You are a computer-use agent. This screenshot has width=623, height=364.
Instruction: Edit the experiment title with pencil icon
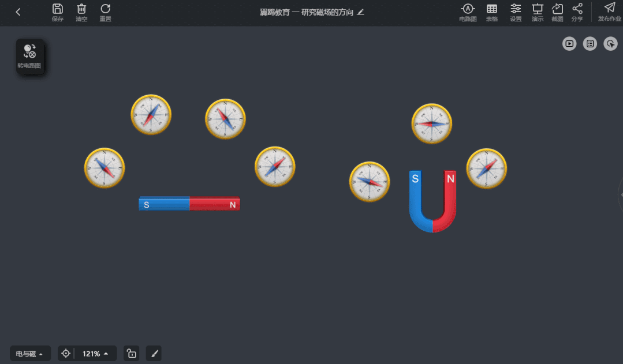361,12
